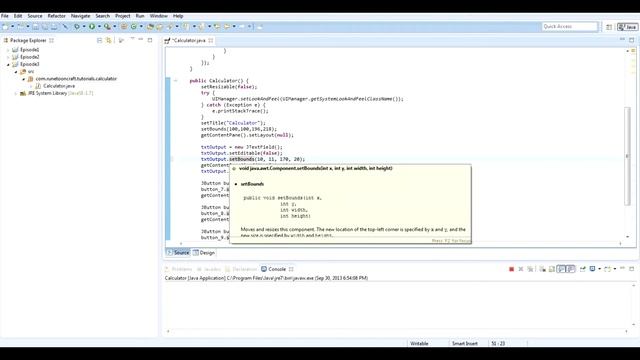Expand the Episode2 project

click(8, 57)
